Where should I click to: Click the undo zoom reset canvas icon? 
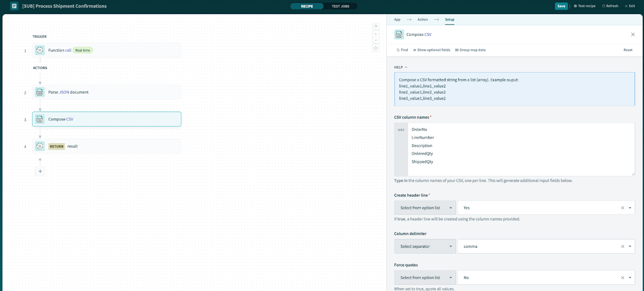(376, 26)
